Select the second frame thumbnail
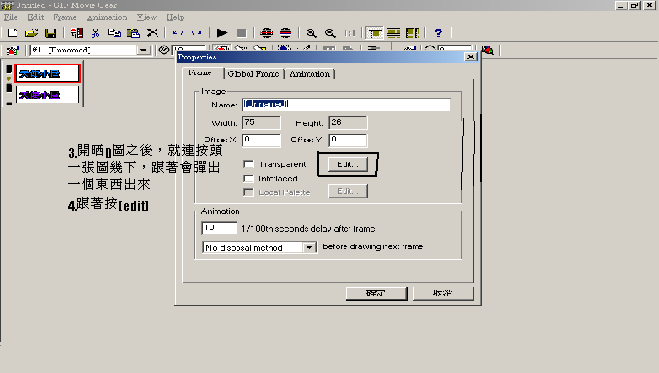This screenshot has width=659, height=373. (x=47, y=95)
